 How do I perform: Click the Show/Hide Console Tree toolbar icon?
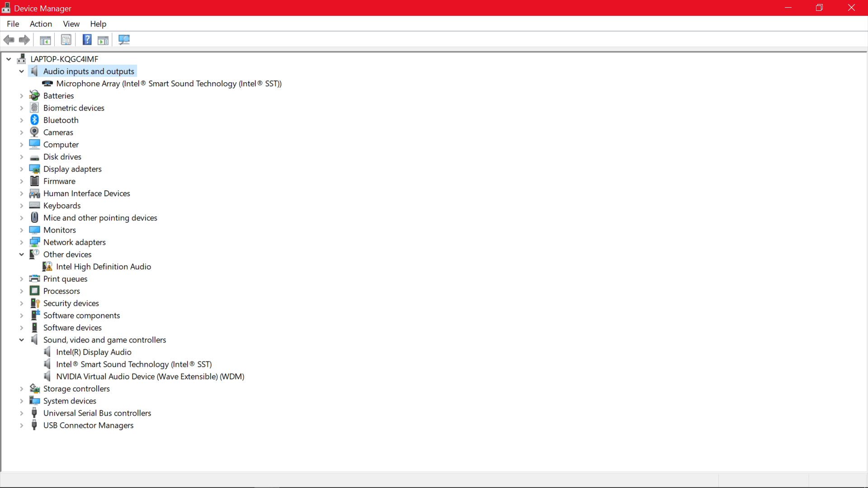(45, 40)
